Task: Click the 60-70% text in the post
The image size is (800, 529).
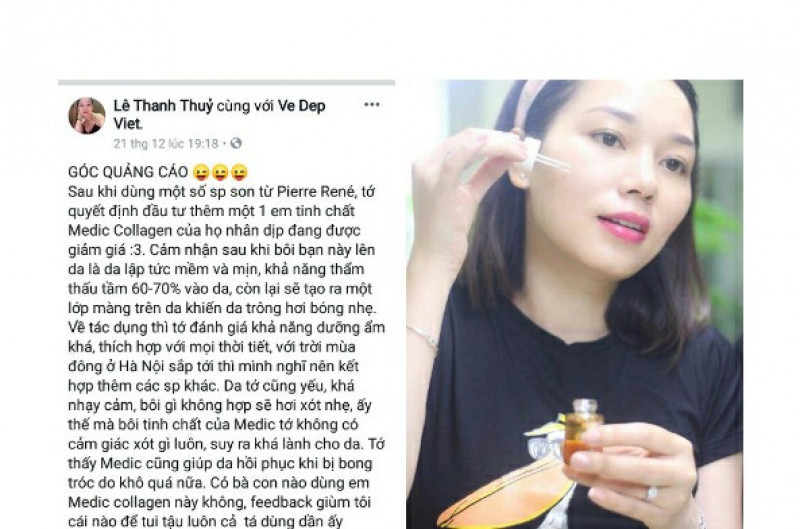Action: 156,289
